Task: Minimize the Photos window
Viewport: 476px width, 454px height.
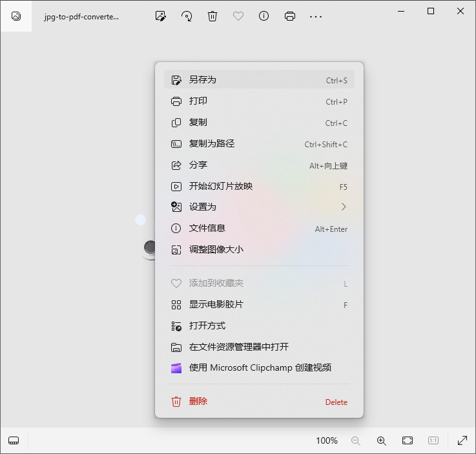Action: tap(401, 11)
